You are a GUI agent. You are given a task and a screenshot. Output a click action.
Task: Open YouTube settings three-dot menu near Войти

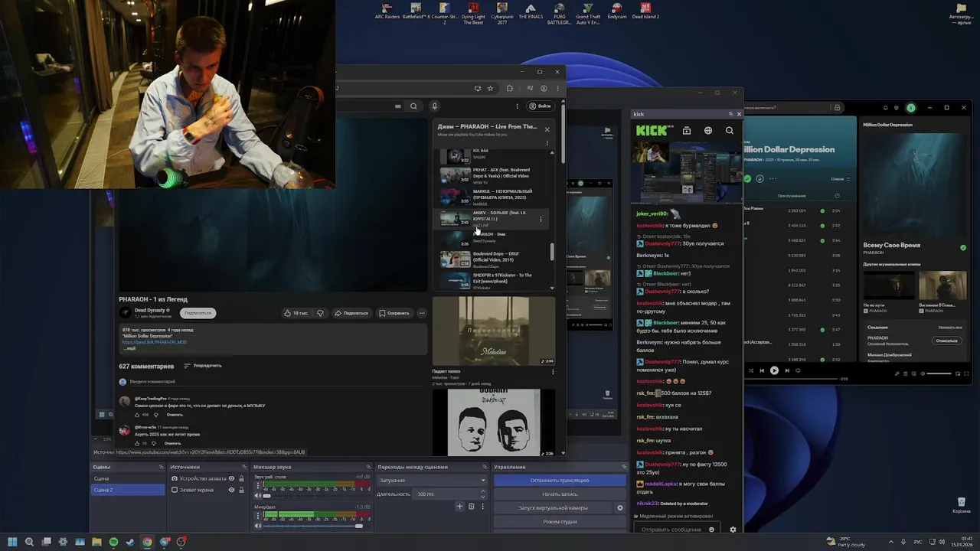[518, 106]
